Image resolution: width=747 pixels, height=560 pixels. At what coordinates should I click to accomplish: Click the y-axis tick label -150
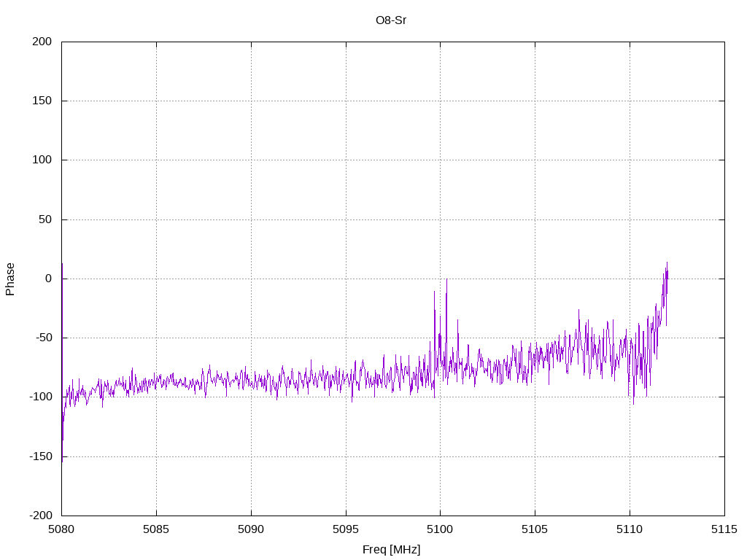[x=41, y=456]
